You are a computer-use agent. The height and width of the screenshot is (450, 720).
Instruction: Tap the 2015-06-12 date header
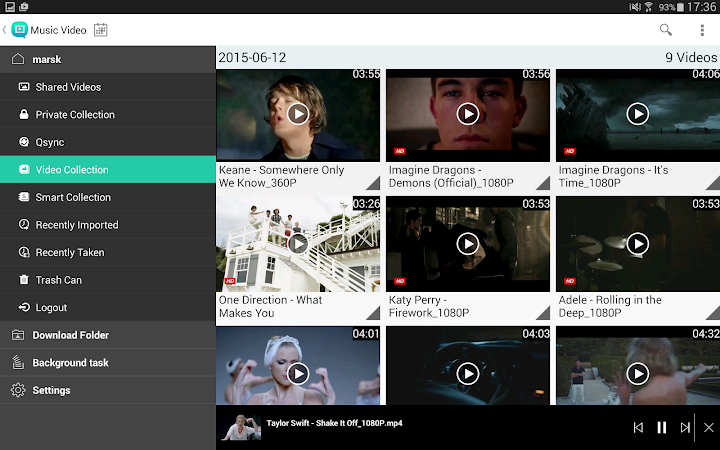point(252,57)
